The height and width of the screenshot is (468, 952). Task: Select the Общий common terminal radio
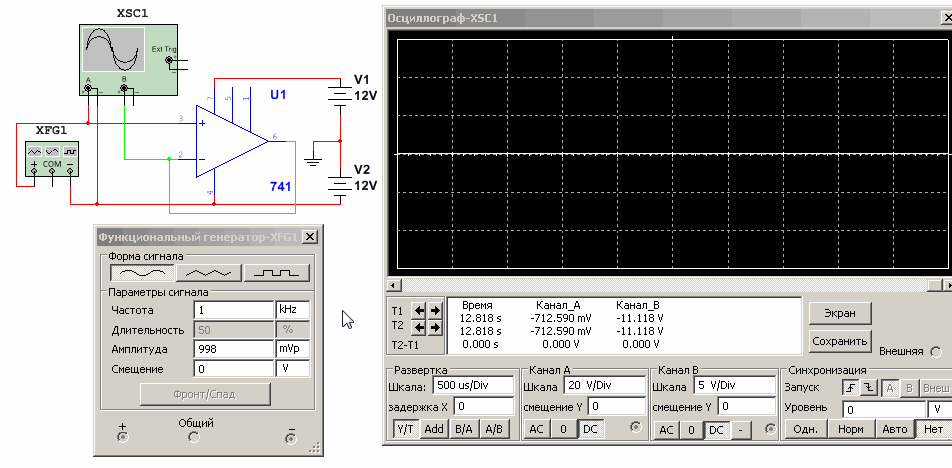[x=195, y=437]
